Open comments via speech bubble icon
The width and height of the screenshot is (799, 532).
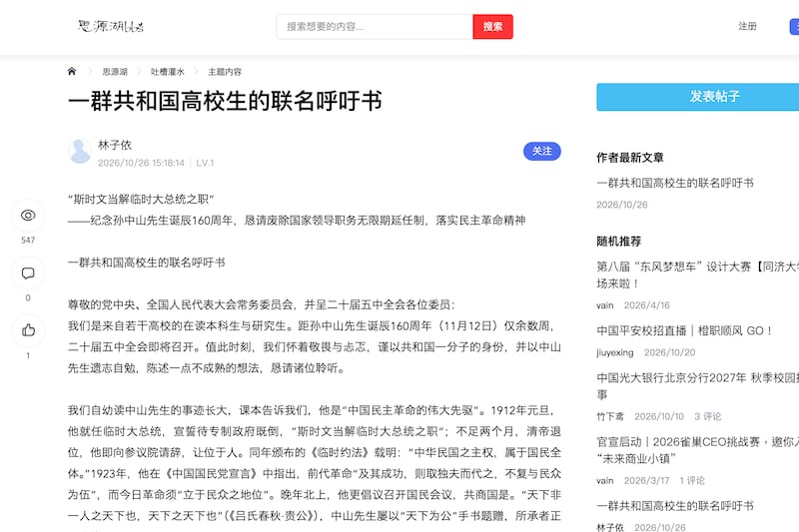(28, 273)
